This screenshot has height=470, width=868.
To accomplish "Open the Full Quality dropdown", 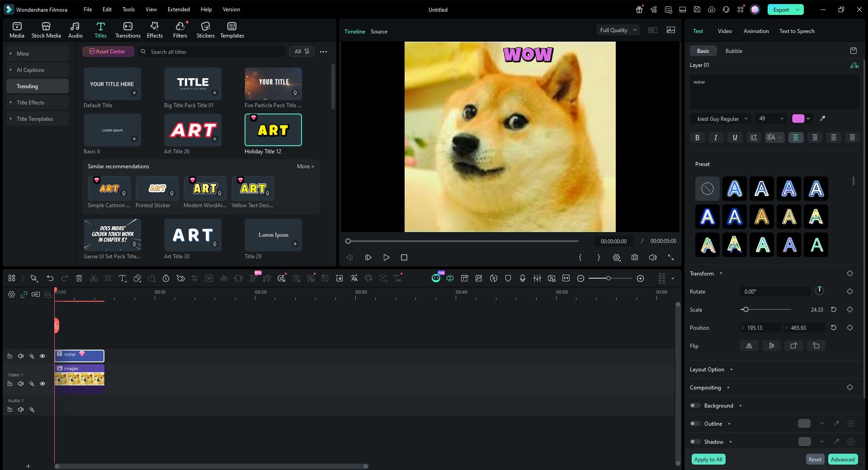I will [x=618, y=30].
